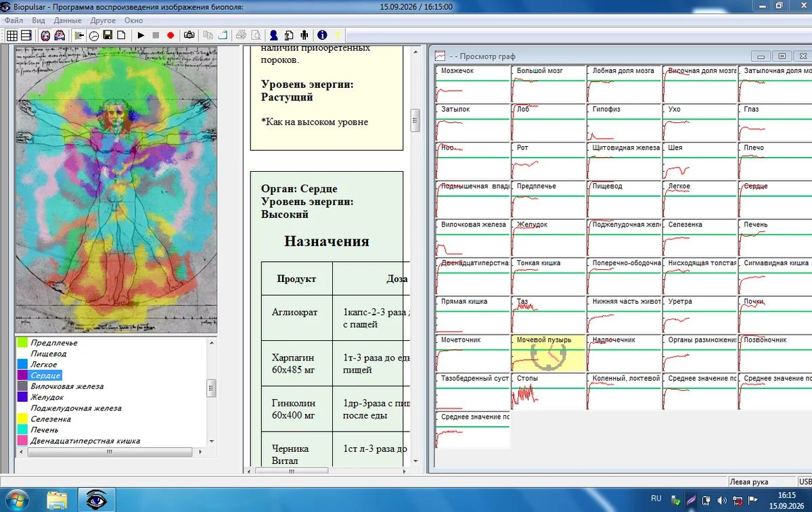Stop playback with the gray square button

[x=156, y=35]
